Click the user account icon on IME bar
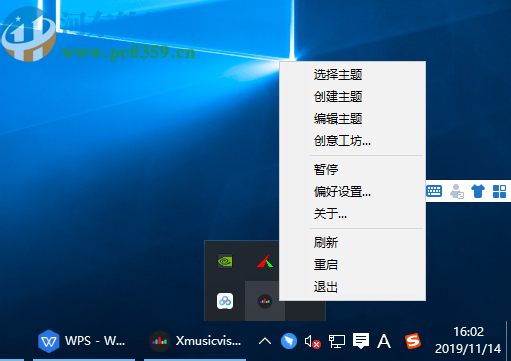Screen dimensions: 511x361 [x=456, y=191]
